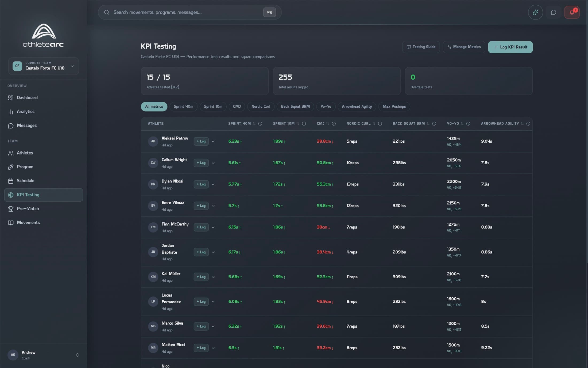
Task: Click the search magnifier icon
Action: tap(107, 12)
